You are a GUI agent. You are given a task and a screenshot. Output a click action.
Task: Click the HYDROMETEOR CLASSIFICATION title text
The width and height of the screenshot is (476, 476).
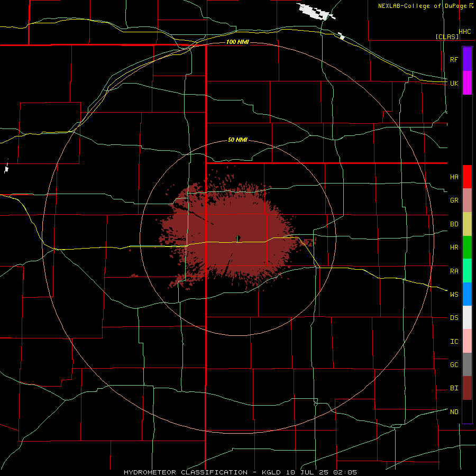186,472
